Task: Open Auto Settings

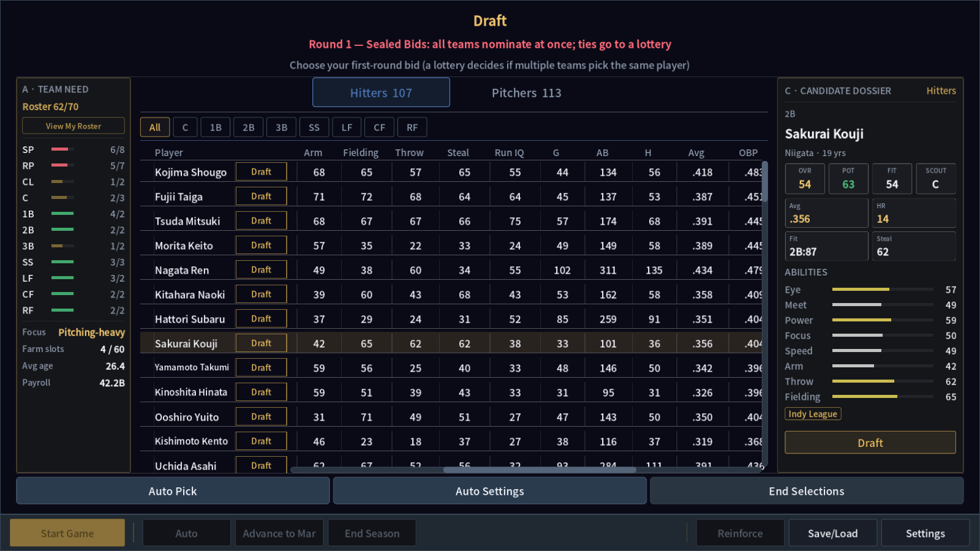Action: tap(490, 491)
